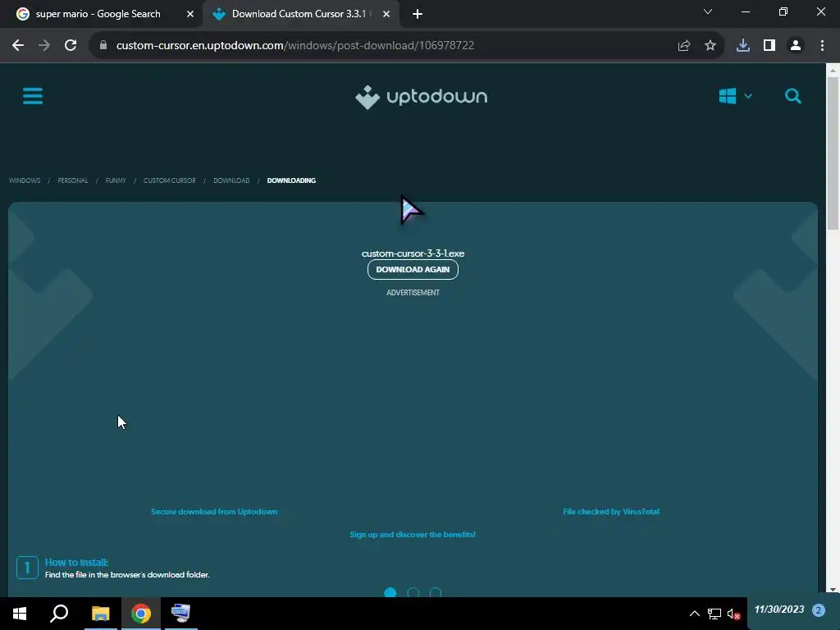Open the Uptodown hamburger menu

[x=33, y=97]
